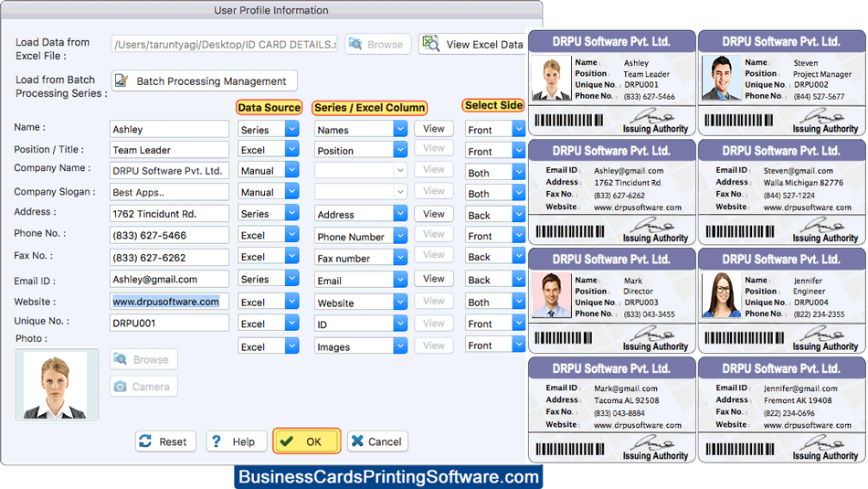Click the Website input field
The height and width of the screenshot is (489, 868).
pyautogui.click(x=169, y=302)
